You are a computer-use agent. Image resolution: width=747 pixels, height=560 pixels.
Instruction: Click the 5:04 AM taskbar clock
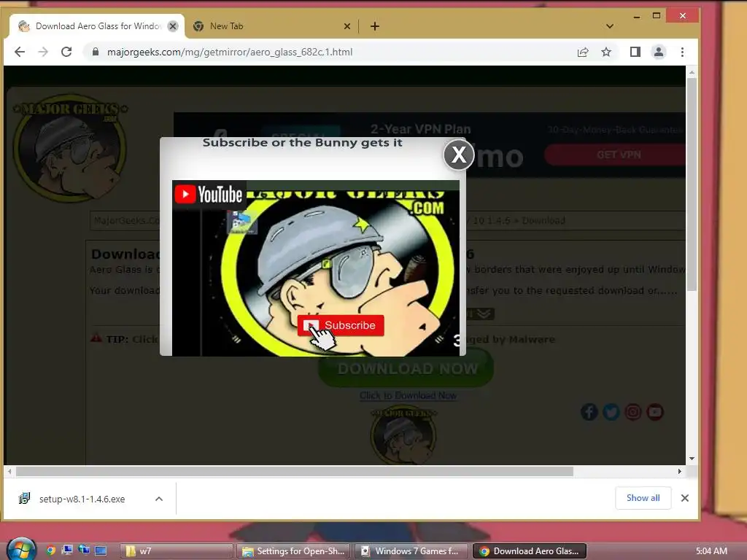[x=711, y=551]
